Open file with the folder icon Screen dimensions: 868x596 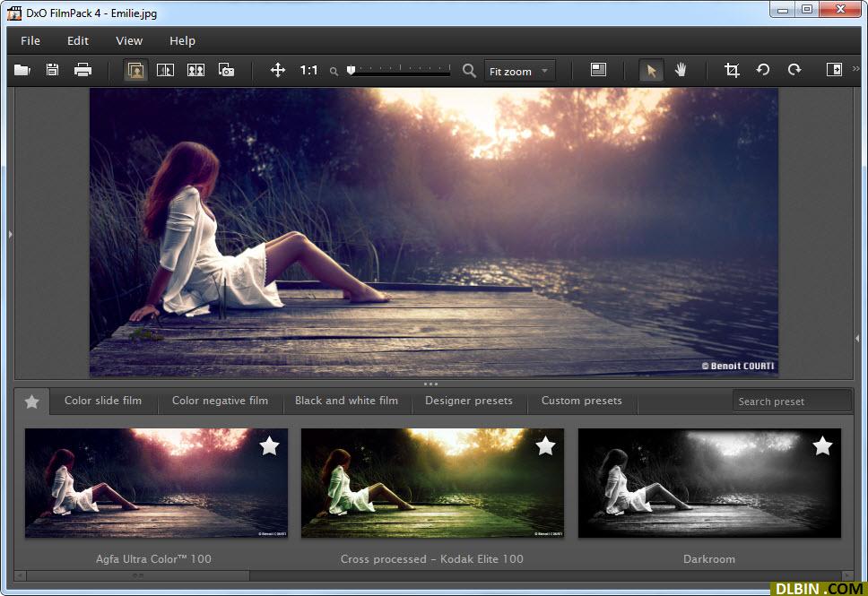(x=22, y=70)
